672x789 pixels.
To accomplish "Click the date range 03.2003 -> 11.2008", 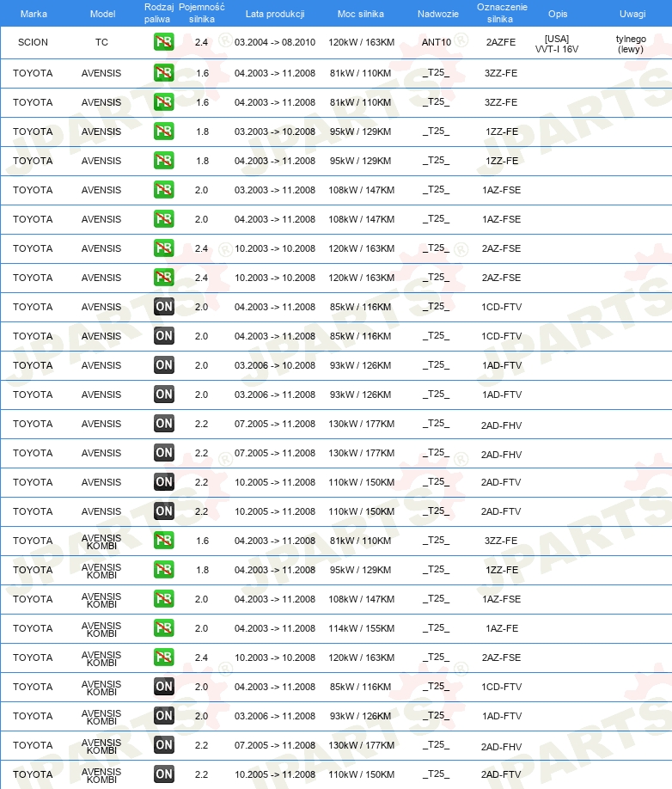I will 275,190.
